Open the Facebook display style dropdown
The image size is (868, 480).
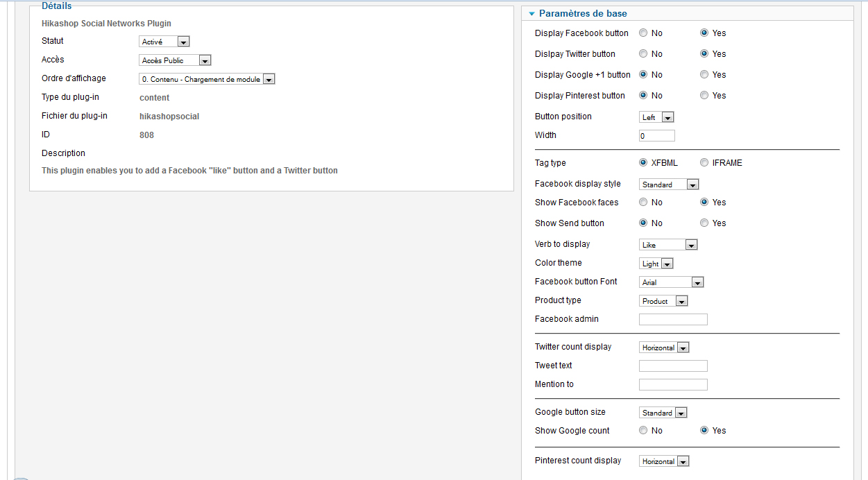[669, 185]
